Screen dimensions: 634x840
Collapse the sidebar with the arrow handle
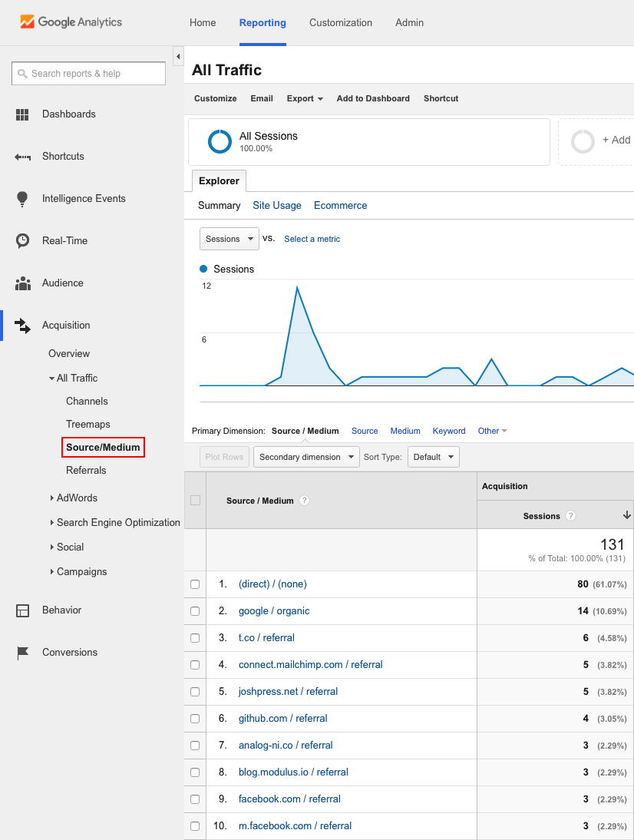178,56
